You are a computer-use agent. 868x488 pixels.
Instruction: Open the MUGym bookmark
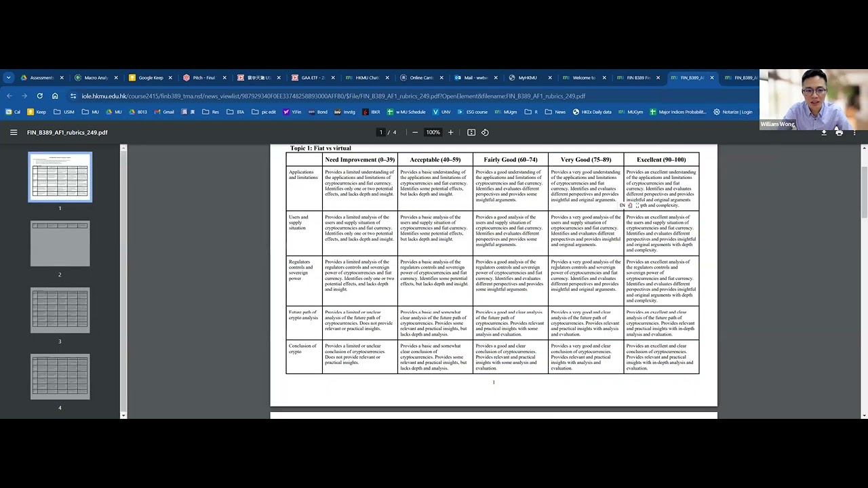(631, 112)
